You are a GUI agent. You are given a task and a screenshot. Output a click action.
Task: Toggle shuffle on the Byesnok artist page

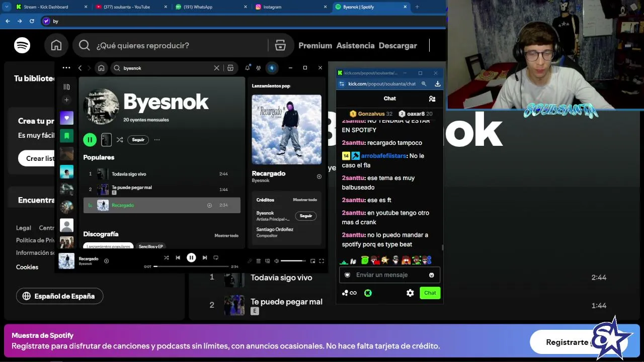[x=120, y=140]
